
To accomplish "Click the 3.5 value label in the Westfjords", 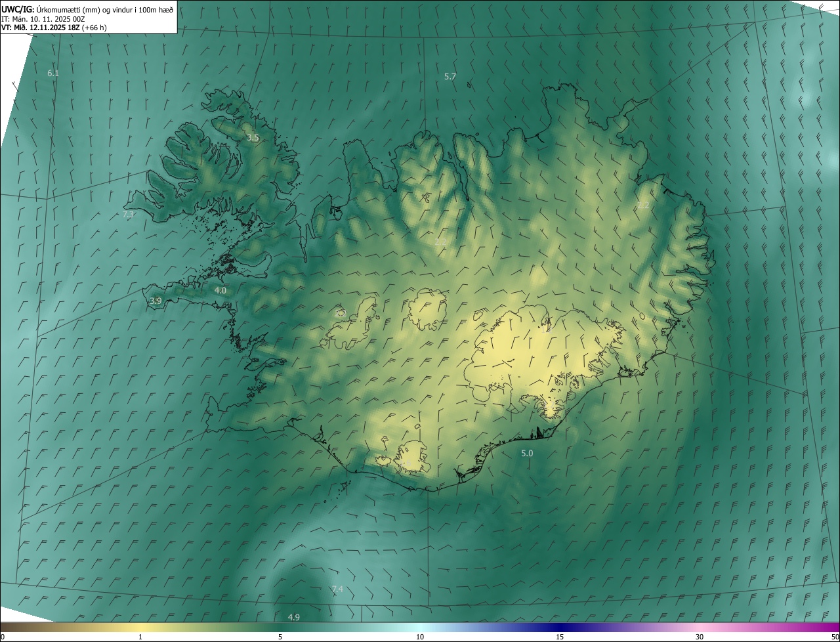I will click(x=253, y=138).
